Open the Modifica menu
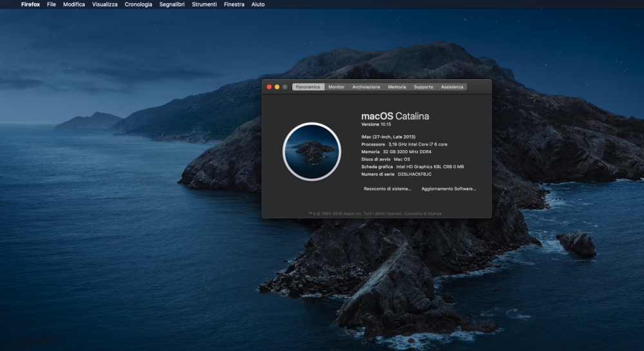Image resolution: width=644 pixels, height=351 pixels. click(x=74, y=5)
